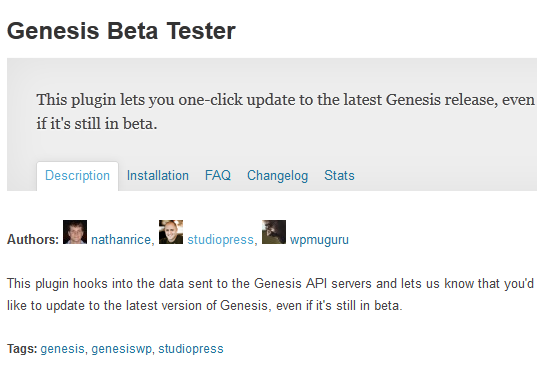Open the genesiswp tag
This screenshot has width=537, height=385.
tap(121, 349)
